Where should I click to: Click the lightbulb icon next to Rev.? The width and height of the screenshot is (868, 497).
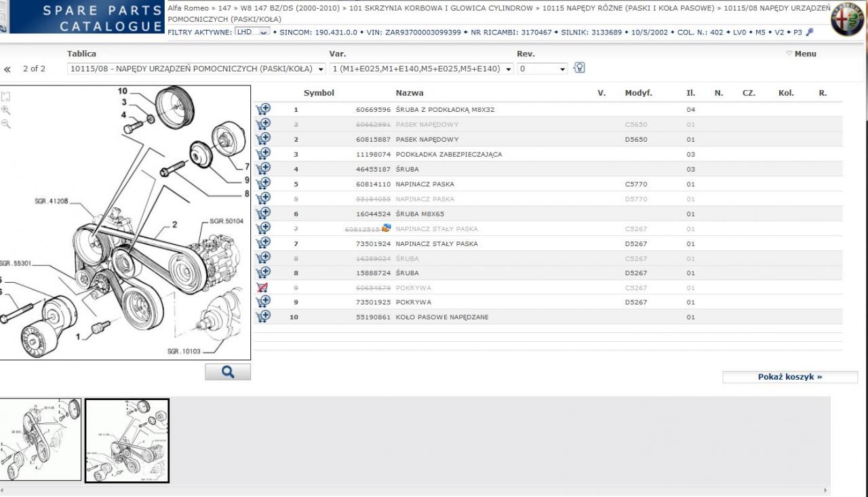tap(579, 67)
